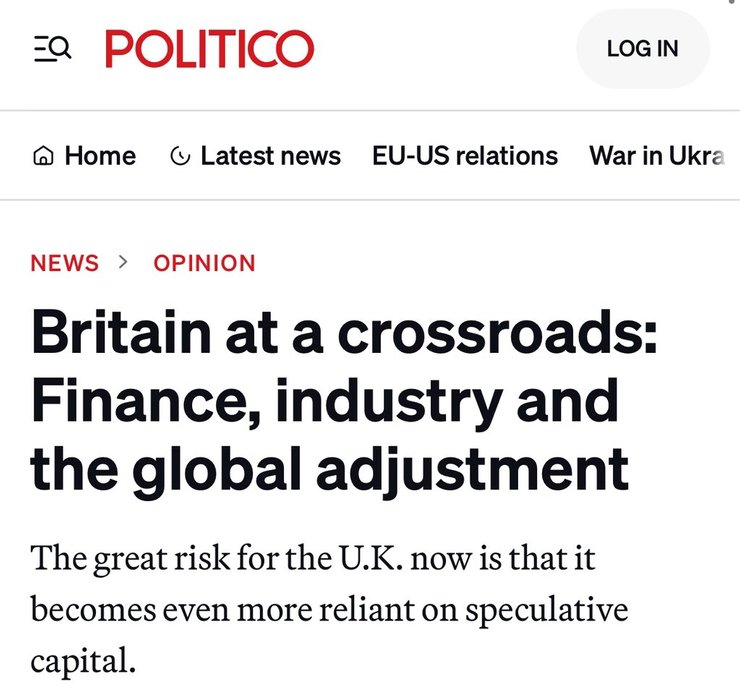The image size is (740, 700).
Task: Click the headline line 'Finance, industry and'
Action: point(325,401)
